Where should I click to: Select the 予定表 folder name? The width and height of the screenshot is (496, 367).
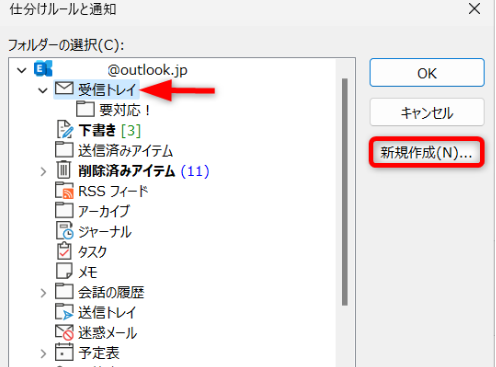tap(99, 353)
